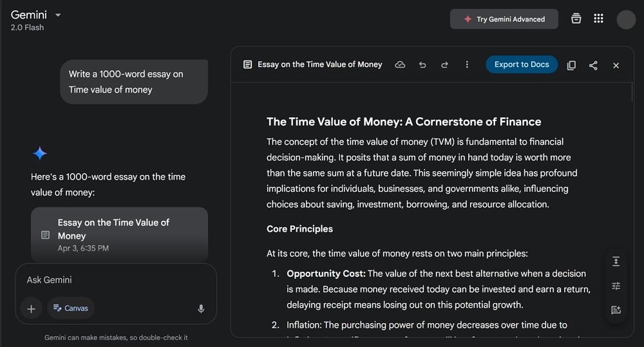Copy the essay with the copy icon
The width and height of the screenshot is (644, 347).
tap(571, 65)
